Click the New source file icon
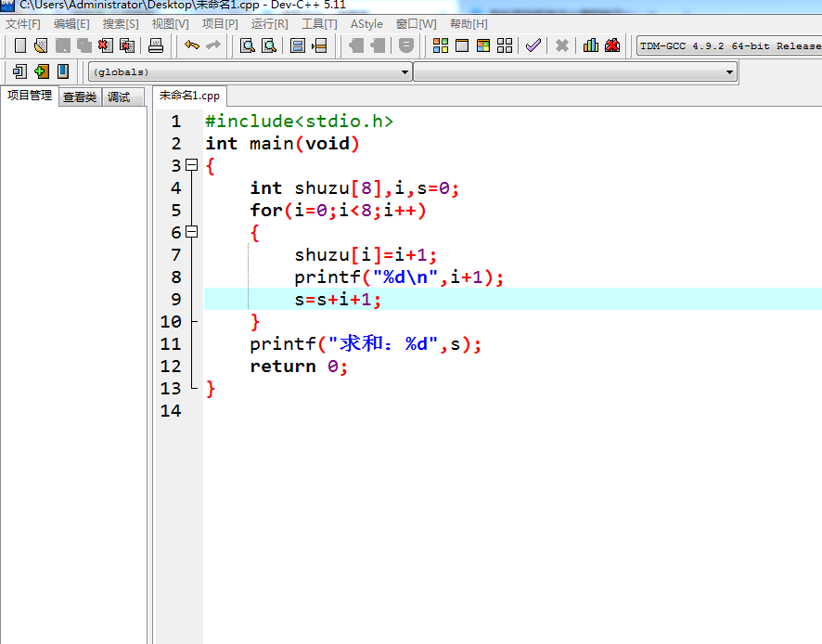The height and width of the screenshot is (644, 822). coord(19,45)
